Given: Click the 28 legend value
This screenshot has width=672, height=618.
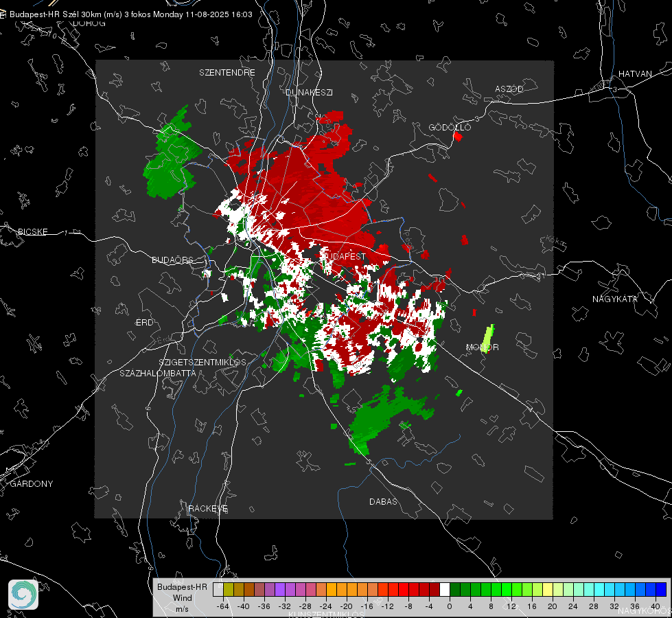Looking at the screenshot, I should (594, 606).
